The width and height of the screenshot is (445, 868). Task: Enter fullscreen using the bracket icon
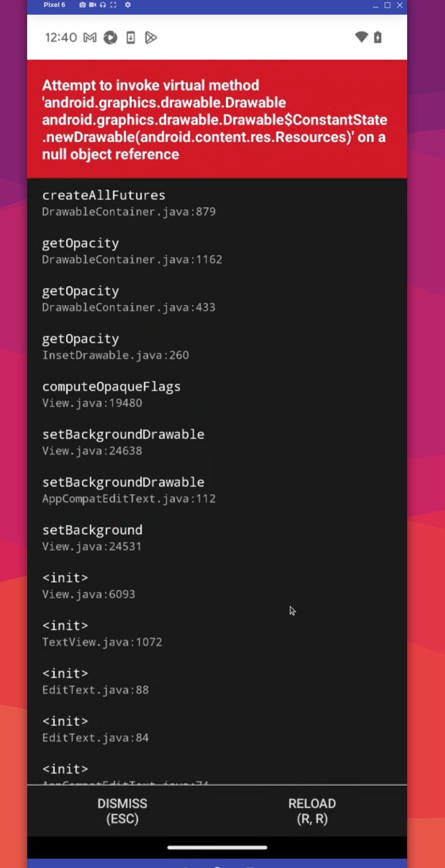[x=113, y=5]
